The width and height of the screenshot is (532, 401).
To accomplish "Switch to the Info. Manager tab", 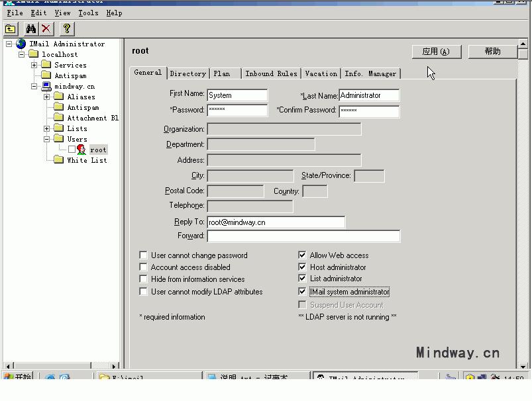I will (370, 73).
